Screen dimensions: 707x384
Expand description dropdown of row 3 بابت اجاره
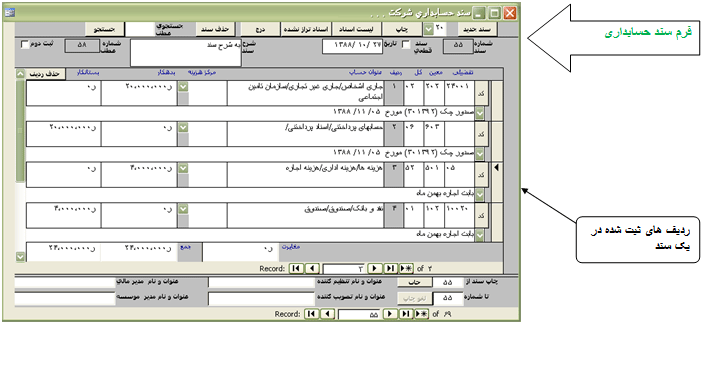coord(480,194)
